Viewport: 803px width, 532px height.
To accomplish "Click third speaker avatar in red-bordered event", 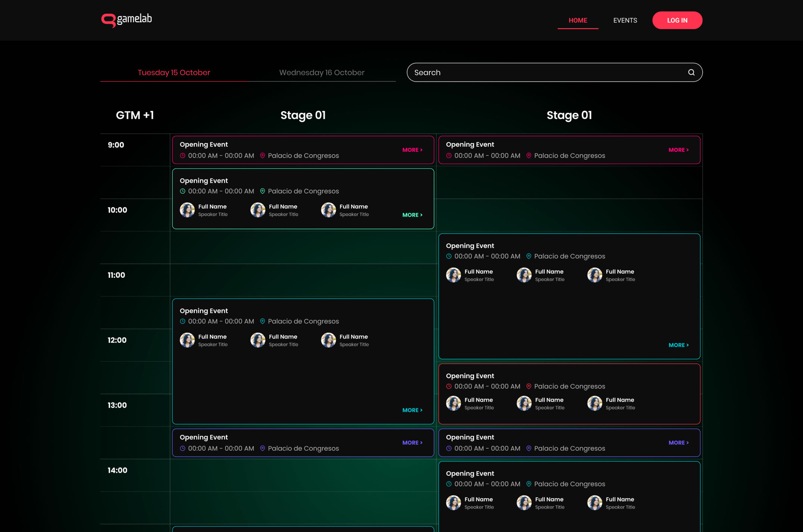I will pos(594,403).
